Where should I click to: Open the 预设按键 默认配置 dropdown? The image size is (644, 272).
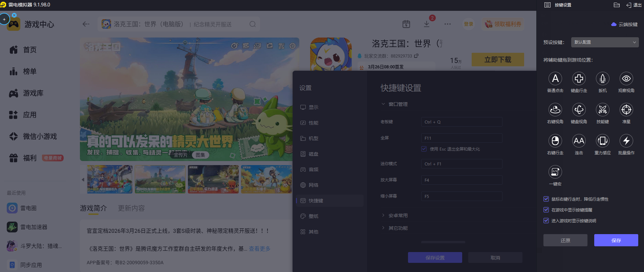pyautogui.click(x=605, y=42)
